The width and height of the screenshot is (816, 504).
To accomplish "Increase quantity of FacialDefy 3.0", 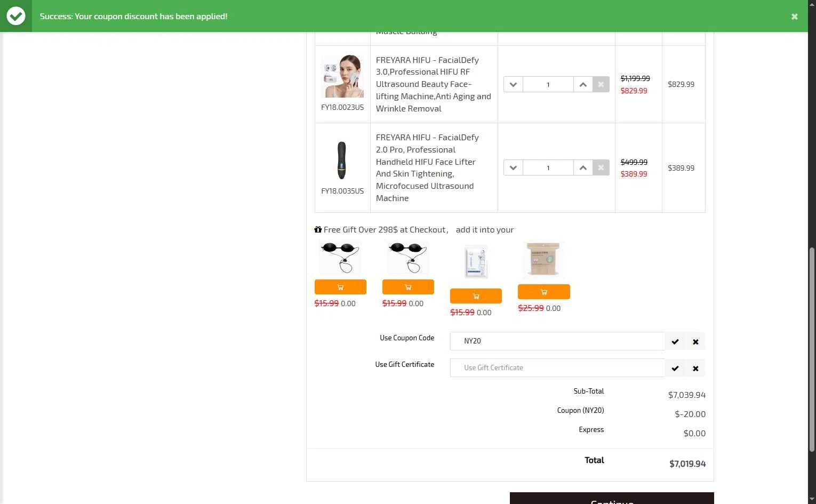I will 583,84.
